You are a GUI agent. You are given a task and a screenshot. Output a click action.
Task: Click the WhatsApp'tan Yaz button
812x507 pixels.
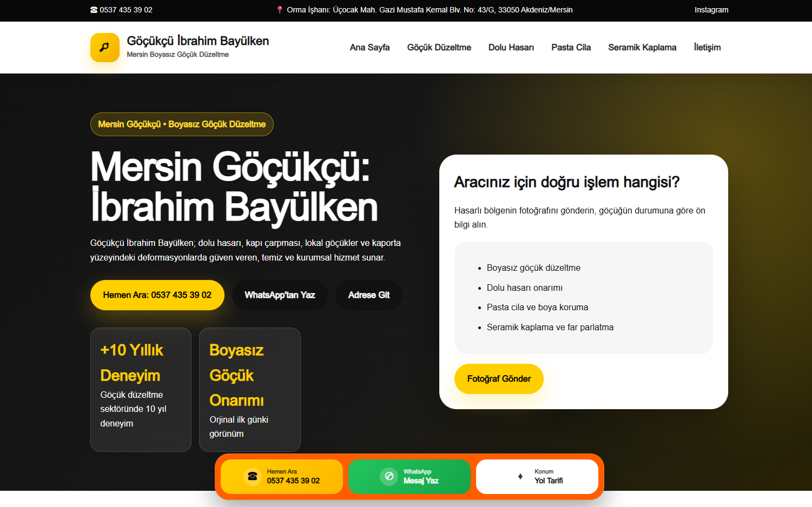click(x=280, y=295)
